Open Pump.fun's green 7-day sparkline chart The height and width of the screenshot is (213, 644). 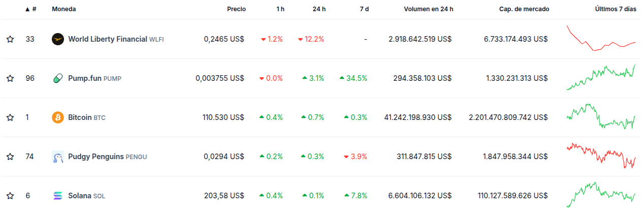[601, 78]
